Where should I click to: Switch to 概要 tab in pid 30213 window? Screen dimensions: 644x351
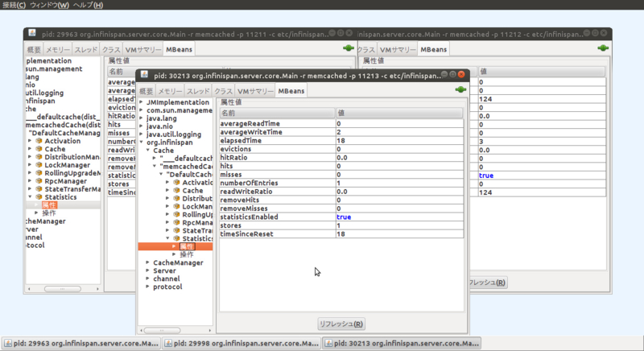146,91
